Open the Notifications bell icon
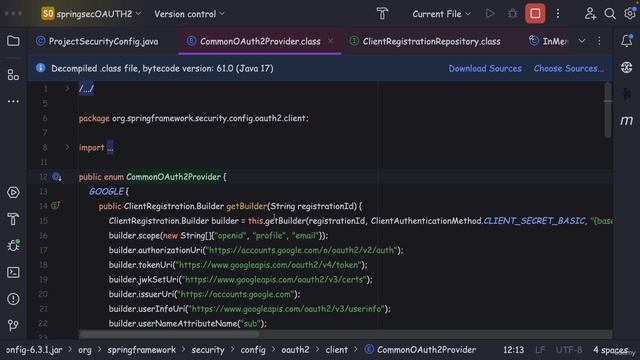 [627, 40]
